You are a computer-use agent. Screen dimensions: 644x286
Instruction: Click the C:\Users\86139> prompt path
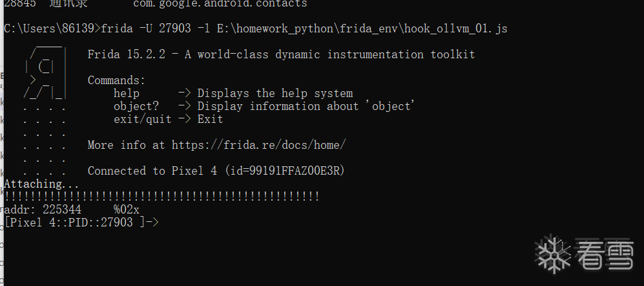(x=52, y=28)
